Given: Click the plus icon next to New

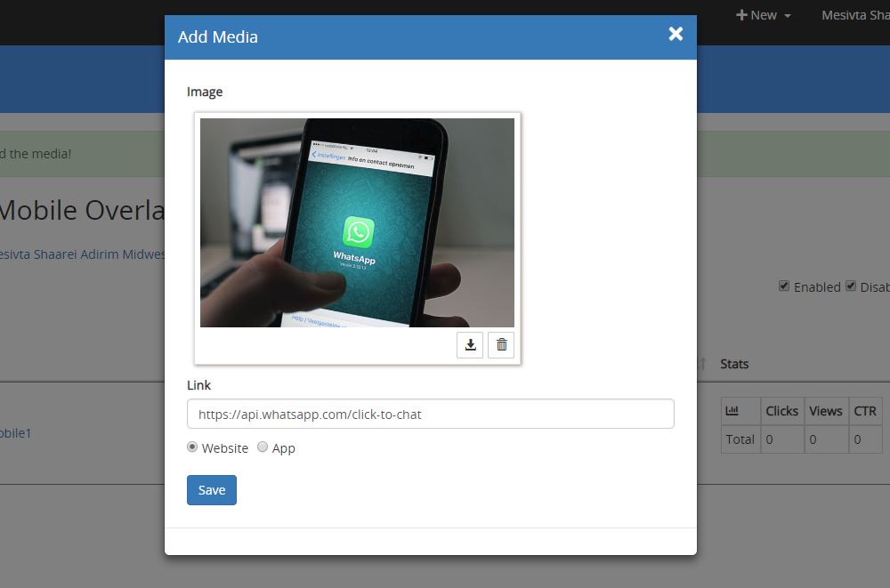Looking at the screenshot, I should coord(741,15).
